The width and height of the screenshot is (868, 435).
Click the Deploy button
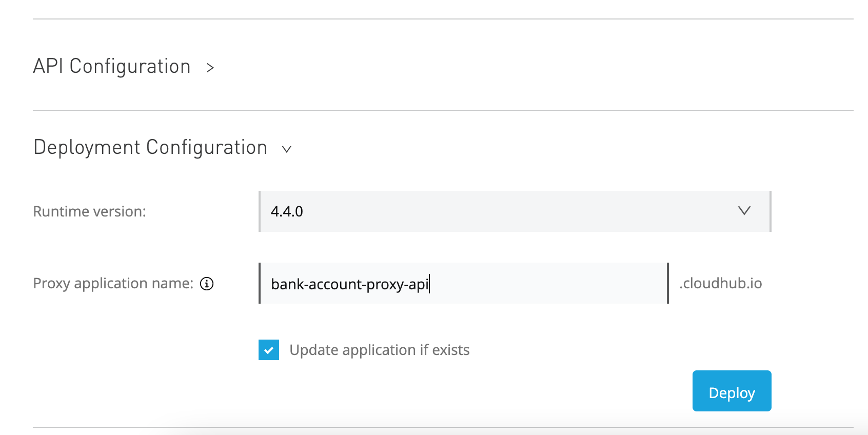(x=732, y=391)
